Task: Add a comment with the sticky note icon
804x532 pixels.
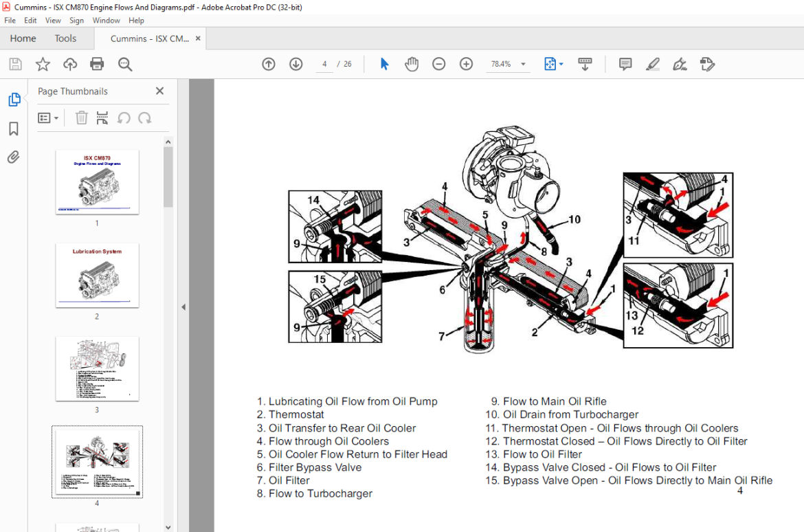Action: 625,64
